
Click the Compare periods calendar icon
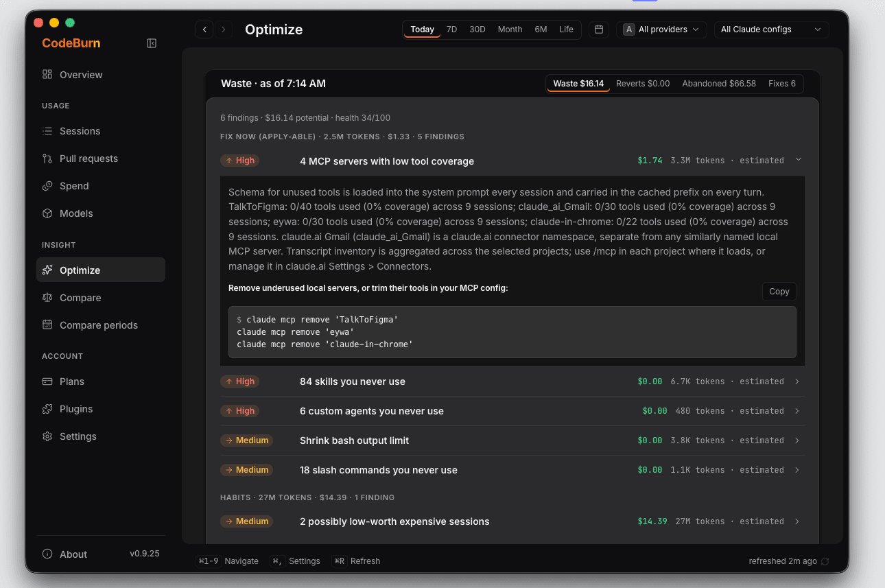47,325
